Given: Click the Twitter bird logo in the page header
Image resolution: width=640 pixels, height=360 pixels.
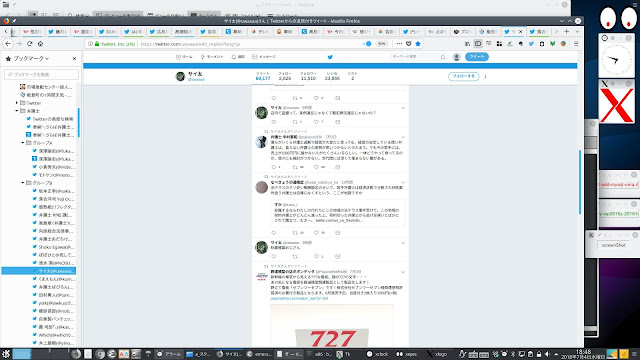Looking at the screenshot, I should click(330, 57).
